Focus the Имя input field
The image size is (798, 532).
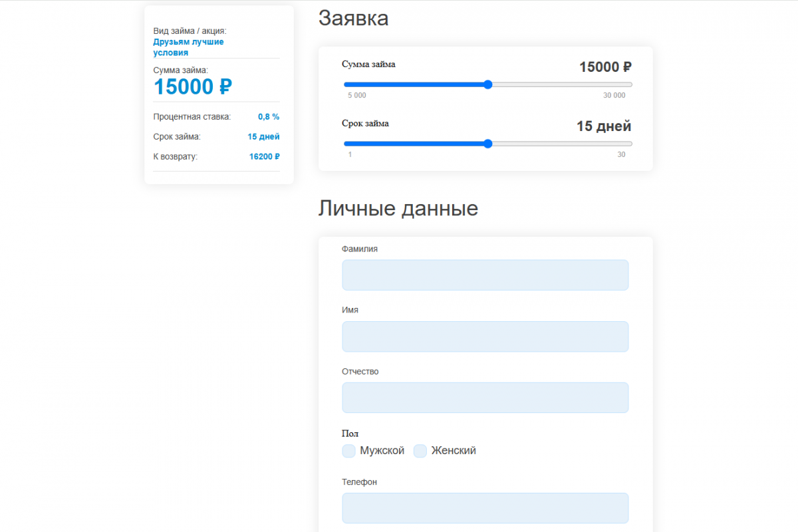(x=485, y=336)
